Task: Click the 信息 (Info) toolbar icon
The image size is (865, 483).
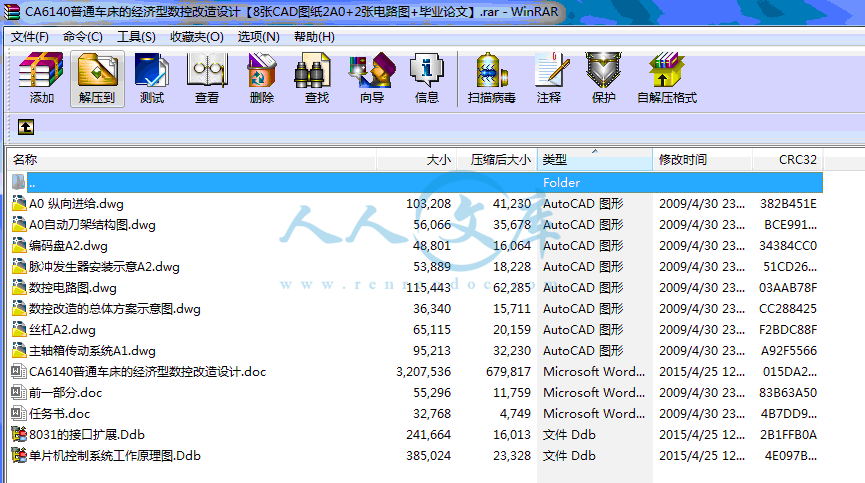Action: click(426, 71)
